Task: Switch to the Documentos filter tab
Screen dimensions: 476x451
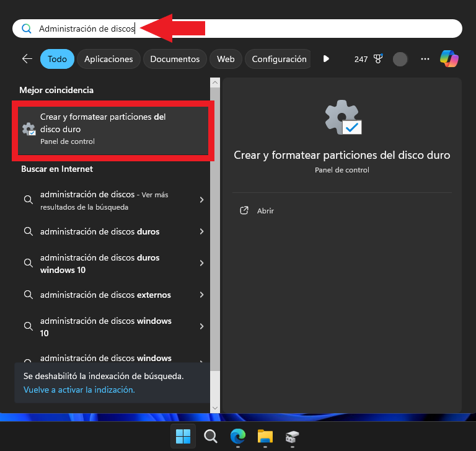Action: (175, 59)
